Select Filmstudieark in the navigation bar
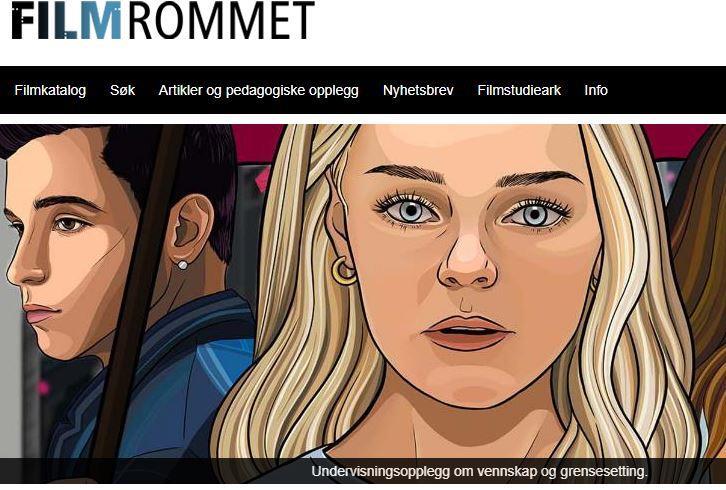The height and width of the screenshot is (490, 726). click(519, 90)
